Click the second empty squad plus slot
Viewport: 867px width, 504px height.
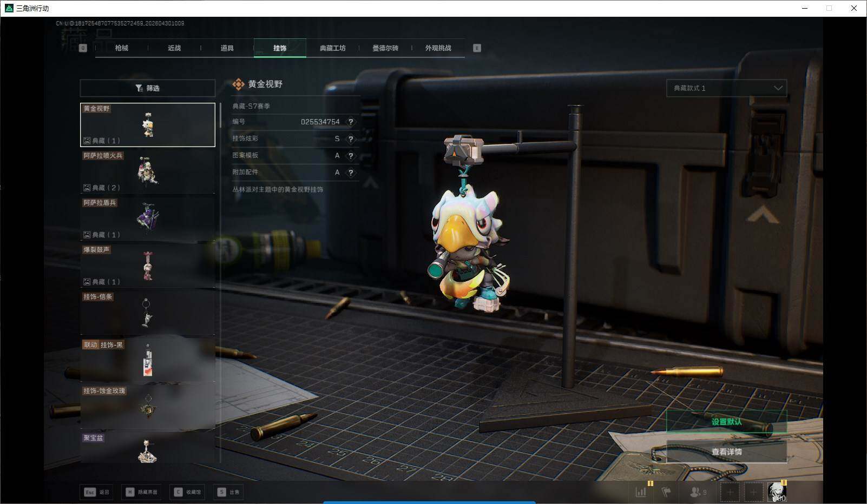(x=753, y=492)
